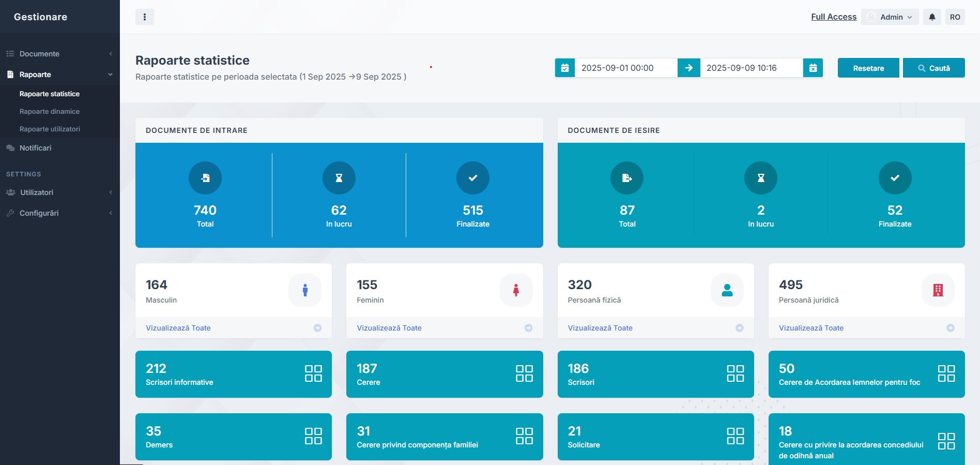Click the start date input field
Viewport: 980px width, 465px height.
click(x=625, y=68)
